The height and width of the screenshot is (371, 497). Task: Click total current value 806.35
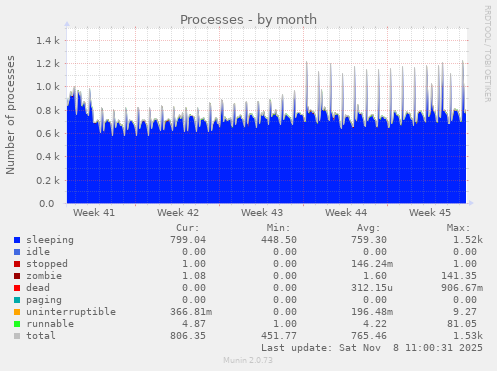(188, 336)
